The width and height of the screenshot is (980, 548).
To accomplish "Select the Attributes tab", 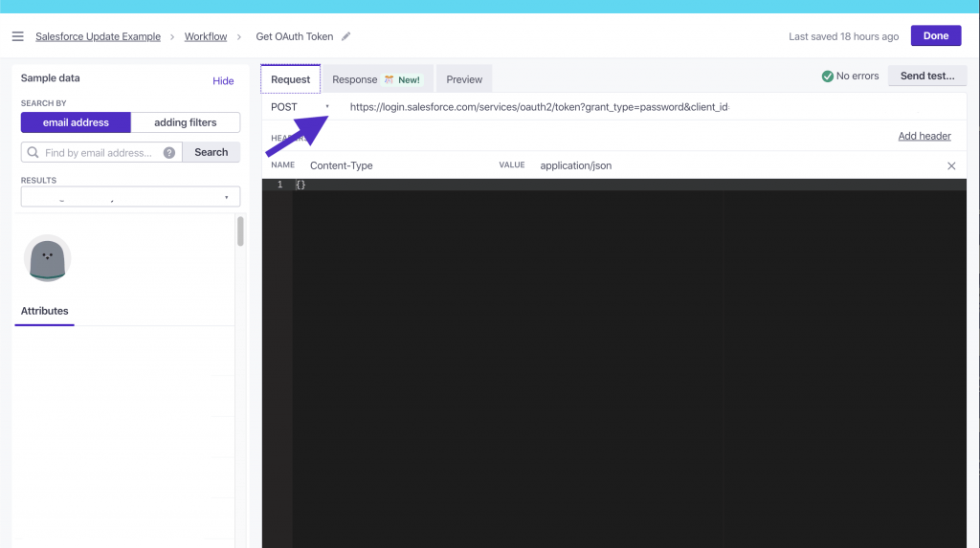I will 44,311.
